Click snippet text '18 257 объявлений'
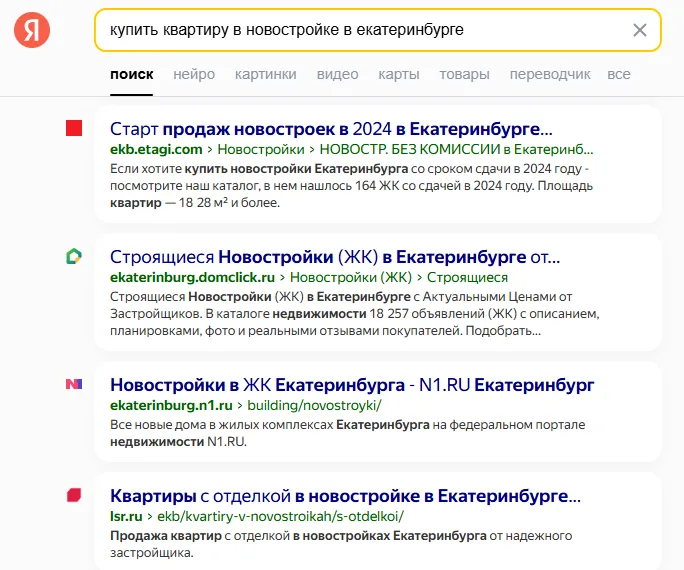The image size is (684, 570). 426,314
